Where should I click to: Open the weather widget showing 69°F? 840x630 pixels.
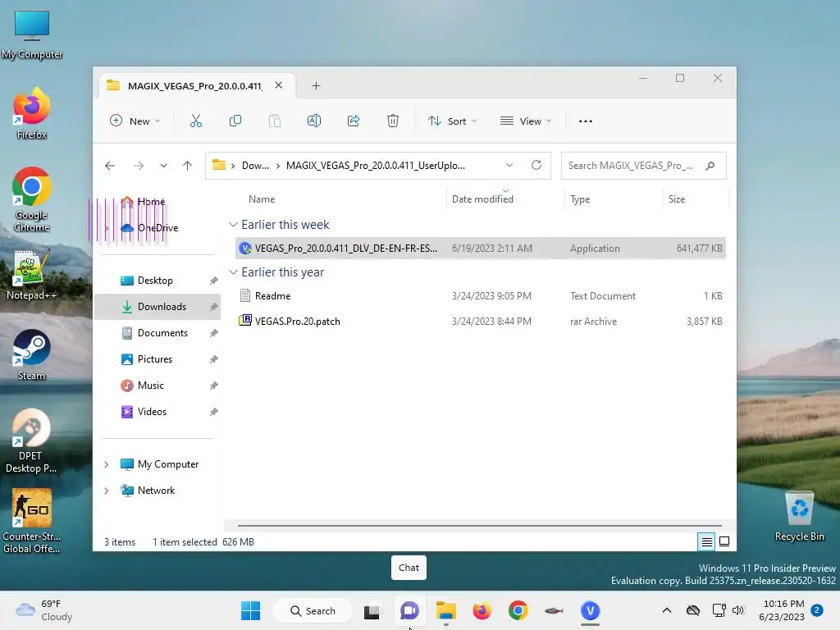click(44, 610)
